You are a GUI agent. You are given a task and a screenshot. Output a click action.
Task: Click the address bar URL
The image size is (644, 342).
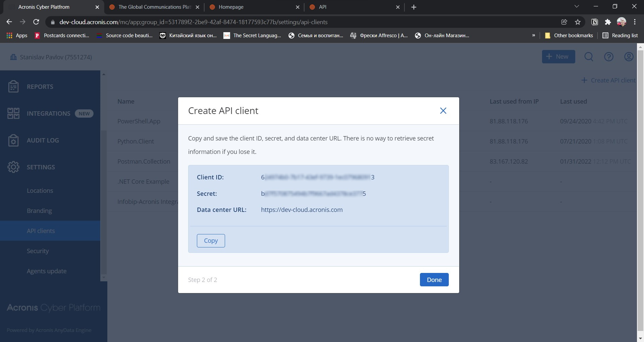pos(193,22)
